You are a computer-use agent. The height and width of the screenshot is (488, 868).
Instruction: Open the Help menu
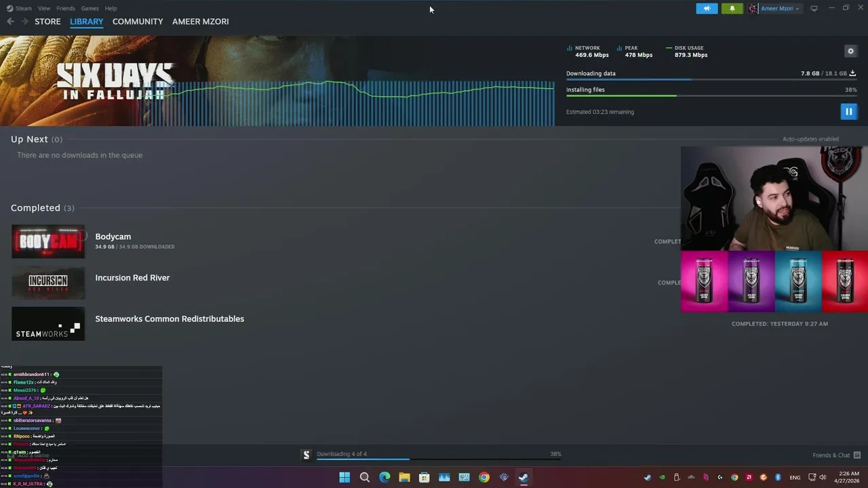tap(111, 8)
